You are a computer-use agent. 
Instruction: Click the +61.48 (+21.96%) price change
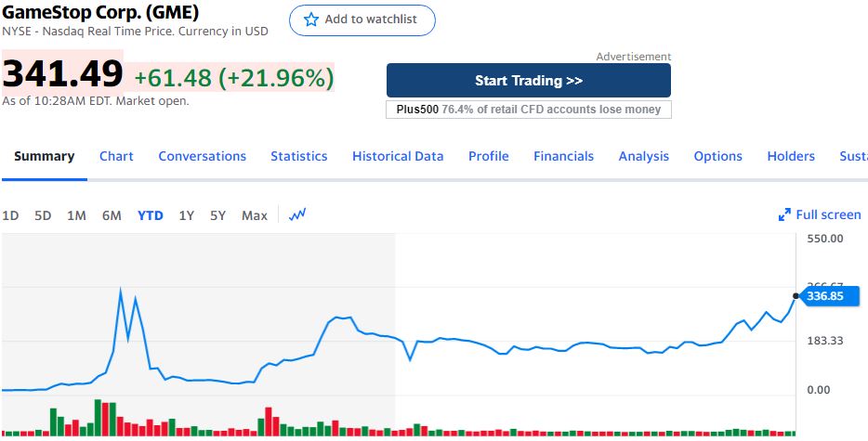234,77
